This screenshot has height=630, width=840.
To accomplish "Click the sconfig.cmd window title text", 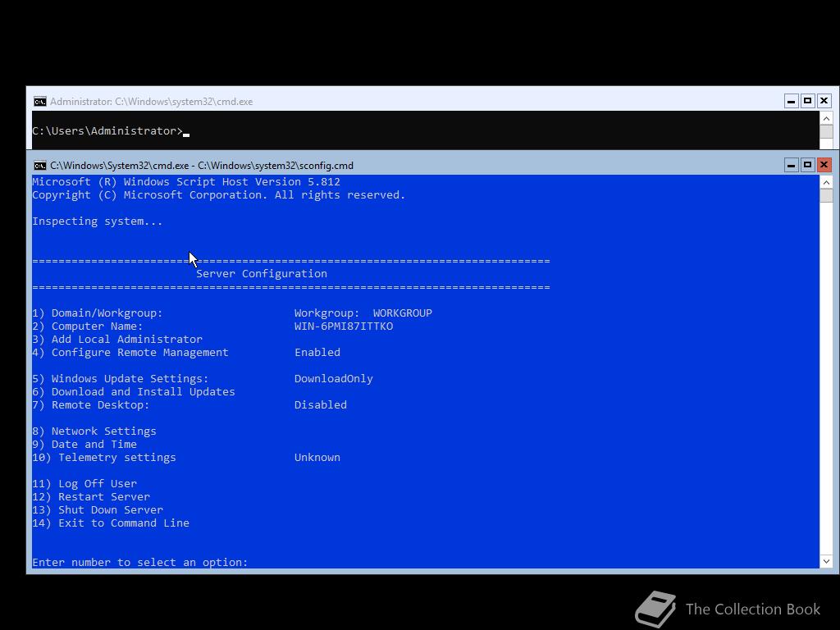I will (202, 166).
